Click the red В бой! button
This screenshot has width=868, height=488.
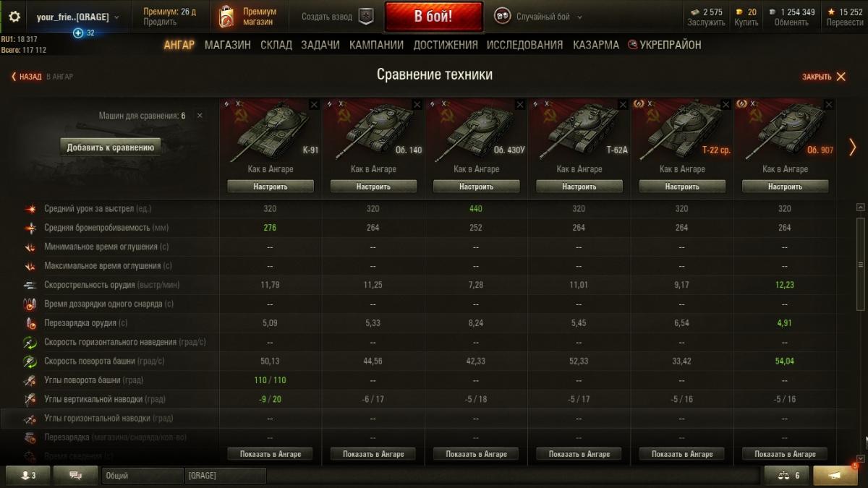(433, 17)
